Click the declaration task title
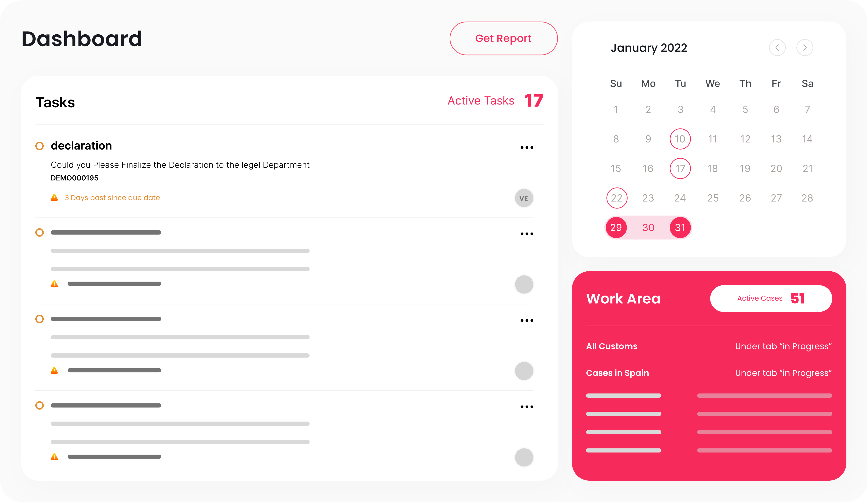 coord(81,146)
